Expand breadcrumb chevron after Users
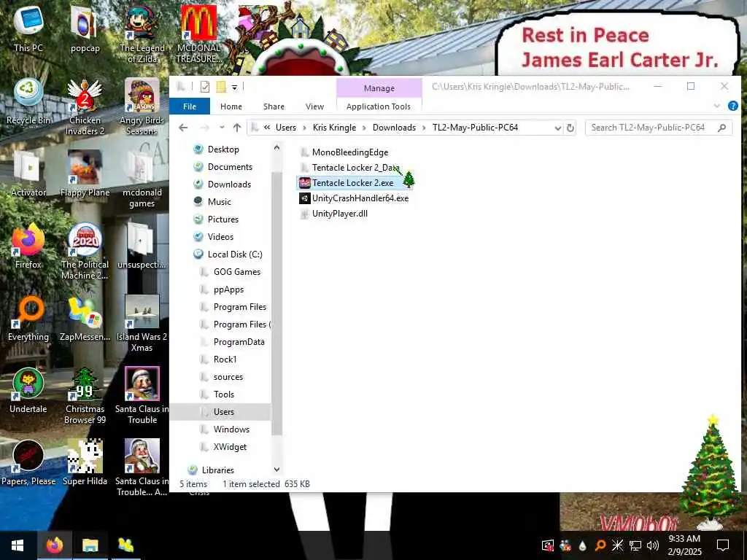This screenshot has width=747, height=560. (x=304, y=128)
